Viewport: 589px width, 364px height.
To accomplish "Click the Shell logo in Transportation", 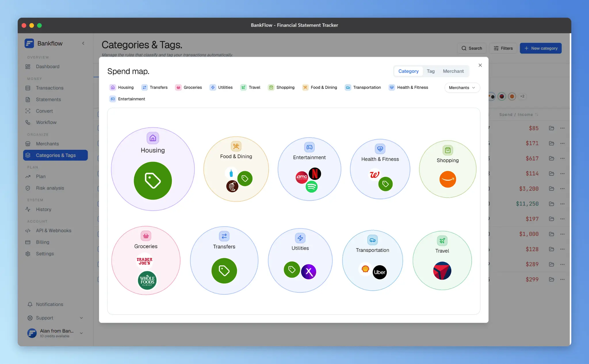I will click(x=365, y=269).
